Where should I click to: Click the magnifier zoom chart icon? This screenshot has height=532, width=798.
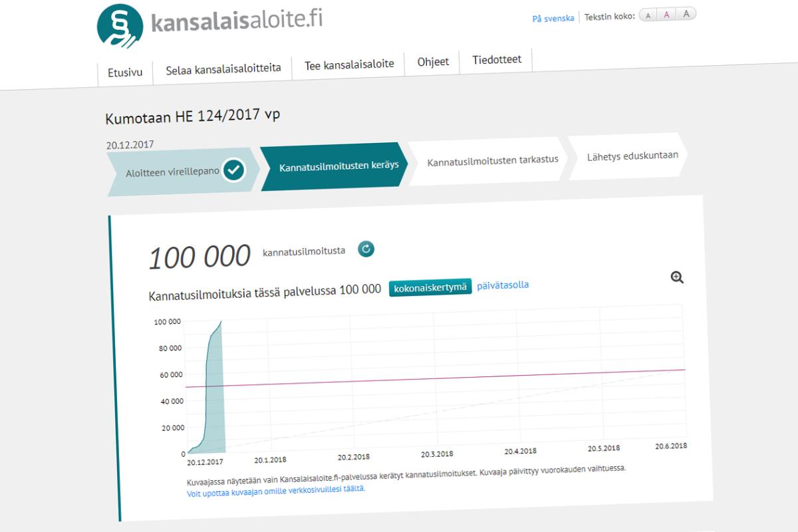pos(677,278)
